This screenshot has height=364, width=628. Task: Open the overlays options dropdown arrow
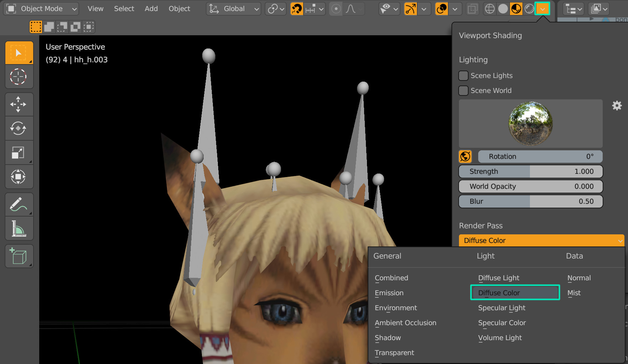[455, 9]
